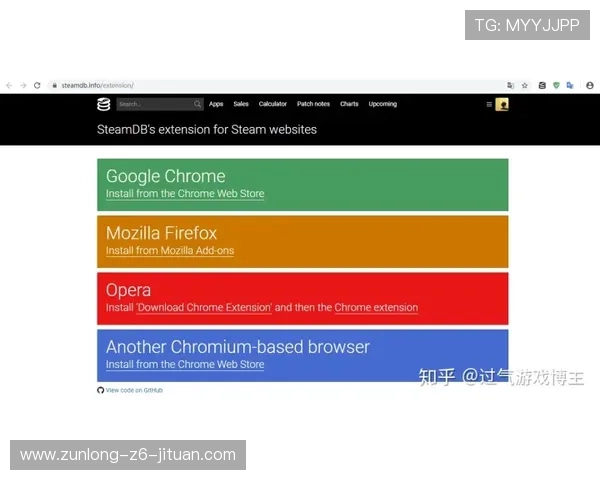Image resolution: width=600 pixels, height=480 pixels.
Task: Click the browser back arrow
Action: click(x=10, y=86)
